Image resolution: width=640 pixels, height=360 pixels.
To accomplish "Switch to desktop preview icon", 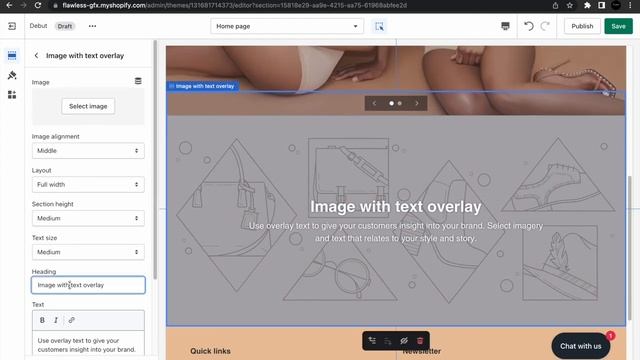I will (x=505, y=26).
